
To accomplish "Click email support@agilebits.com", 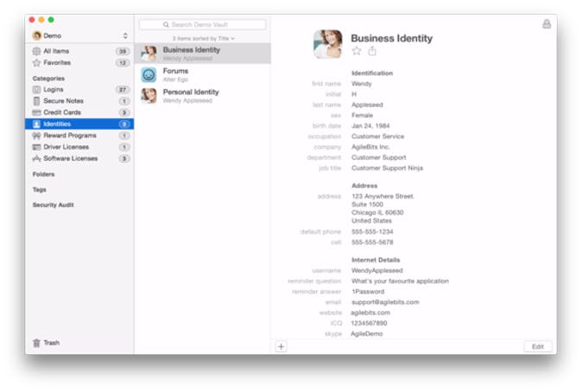I will tap(385, 302).
